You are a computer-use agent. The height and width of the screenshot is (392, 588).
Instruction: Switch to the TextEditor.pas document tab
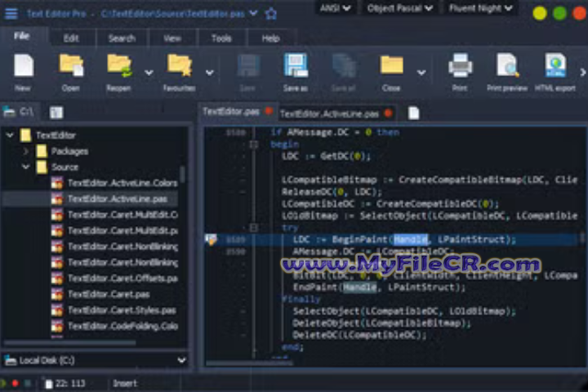(231, 111)
